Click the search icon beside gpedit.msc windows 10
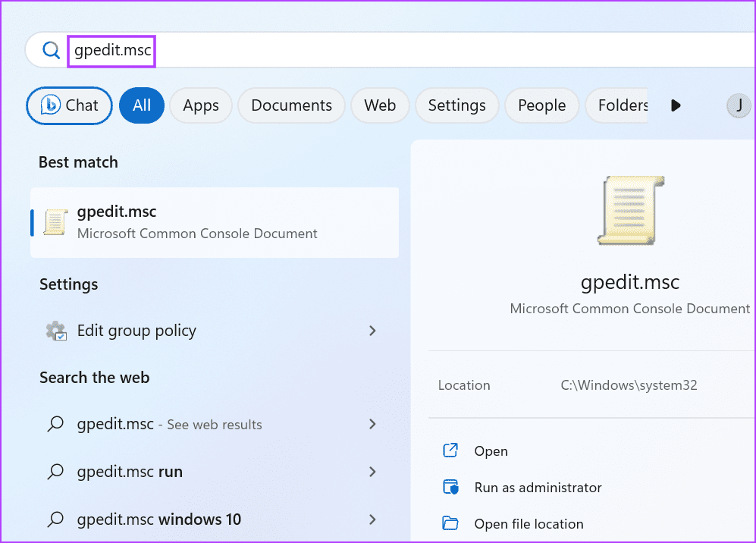Screen dimensions: 756x543 pos(55,519)
